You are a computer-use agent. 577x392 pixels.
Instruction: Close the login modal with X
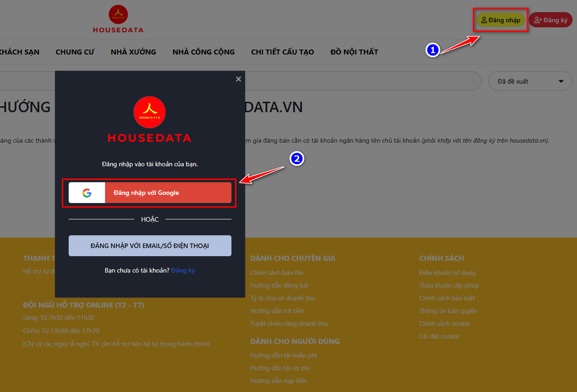pos(238,79)
